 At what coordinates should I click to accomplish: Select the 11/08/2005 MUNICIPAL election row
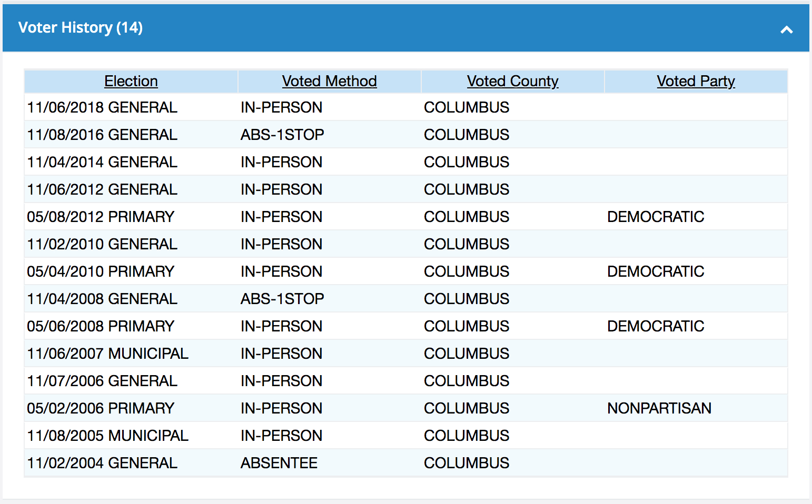pyautogui.click(x=107, y=436)
